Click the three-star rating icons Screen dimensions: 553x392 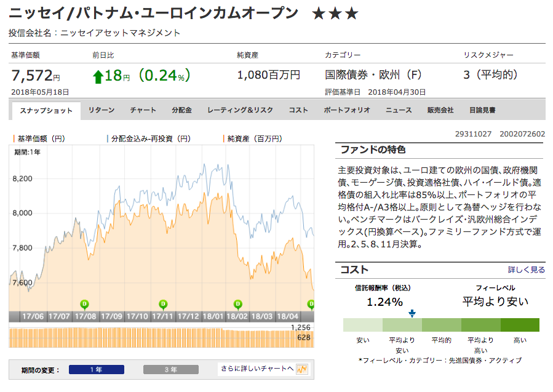(x=335, y=14)
